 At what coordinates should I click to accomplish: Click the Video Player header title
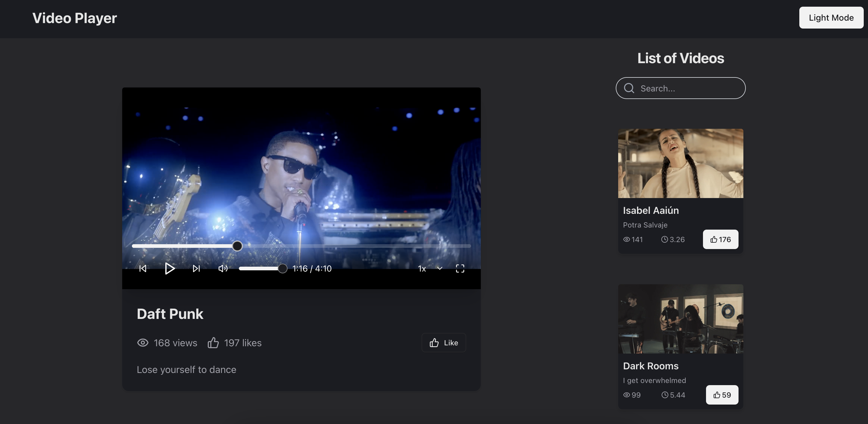coord(74,18)
